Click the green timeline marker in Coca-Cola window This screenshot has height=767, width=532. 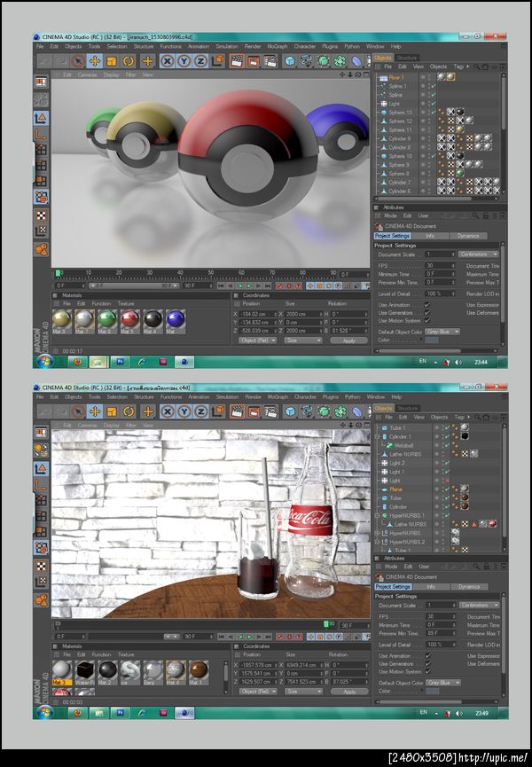pyautogui.click(x=326, y=623)
